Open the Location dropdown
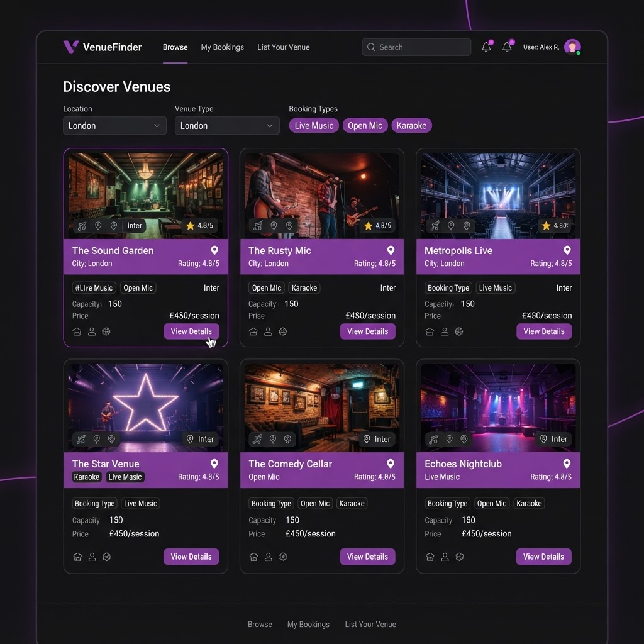Viewport: 644px width, 644px height. click(114, 126)
